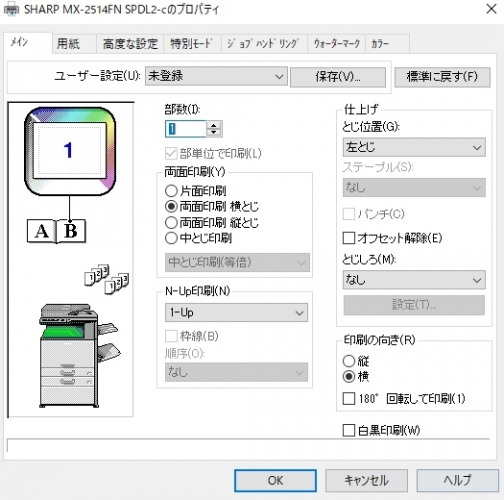Screen dimensions: 504x500
Task: Expand the とじ位置 左とじ dropdown
Action: (x=414, y=147)
